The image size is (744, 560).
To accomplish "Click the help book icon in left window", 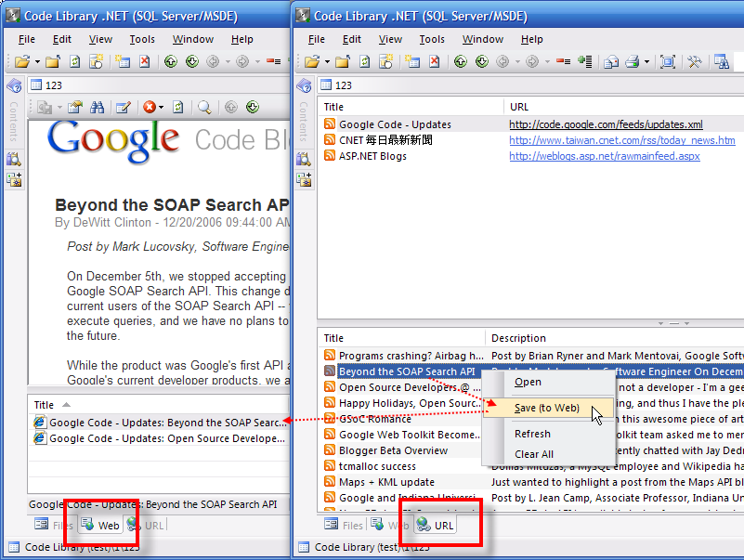I will [x=14, y=85].
